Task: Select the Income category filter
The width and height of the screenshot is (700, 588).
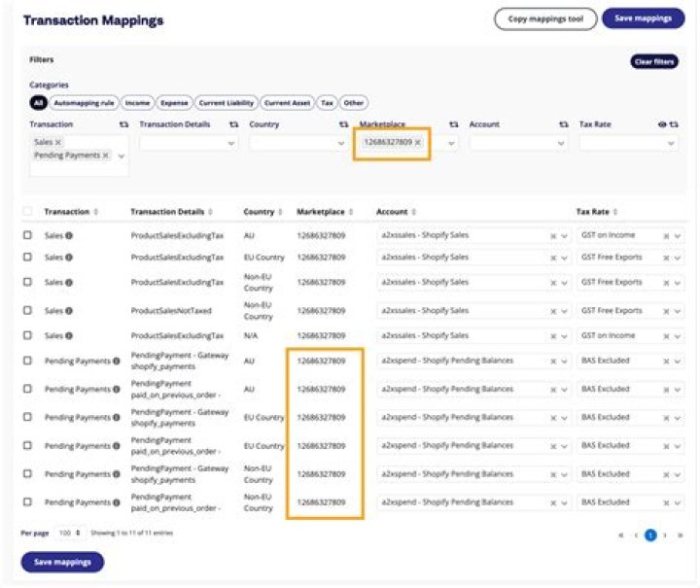Action: tap(138, 102)
